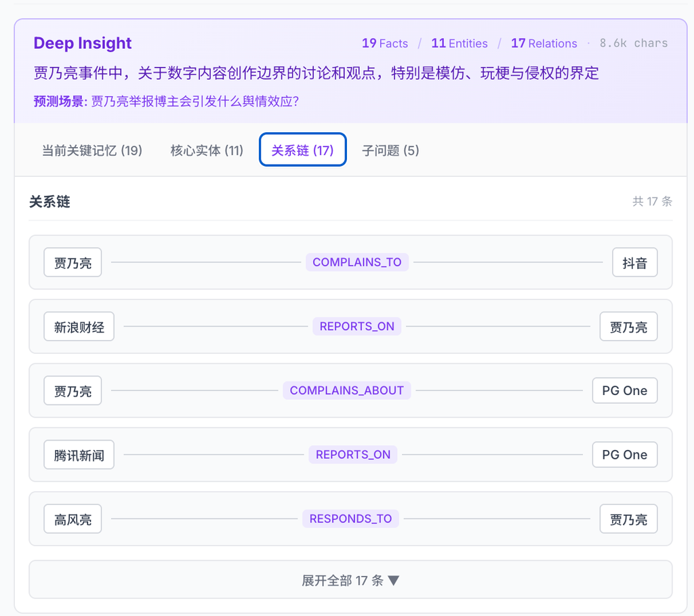The image size is (694, 616).
Task: Click PG One in the COMPLAINS_ABOUT row
Action: tap(624, 391)
